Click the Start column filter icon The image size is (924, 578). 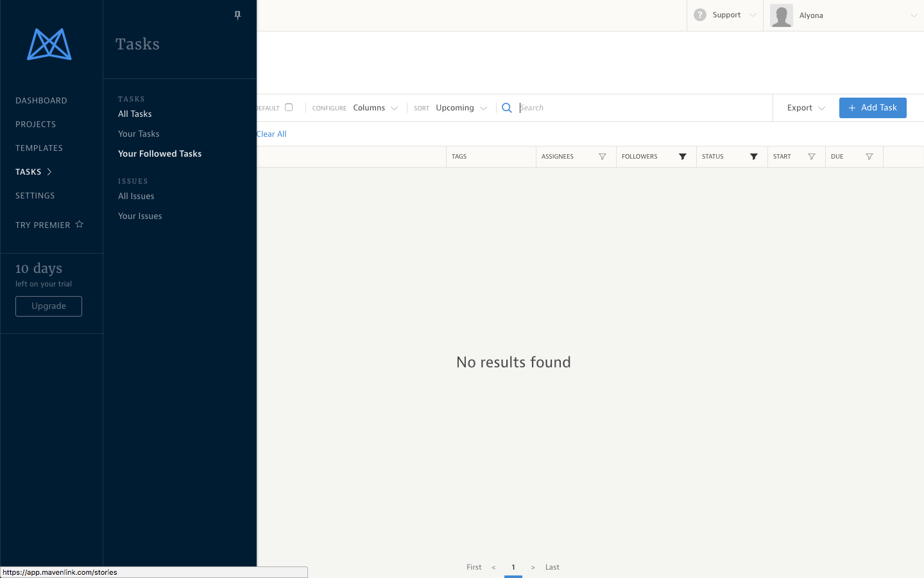click(812, 157)
